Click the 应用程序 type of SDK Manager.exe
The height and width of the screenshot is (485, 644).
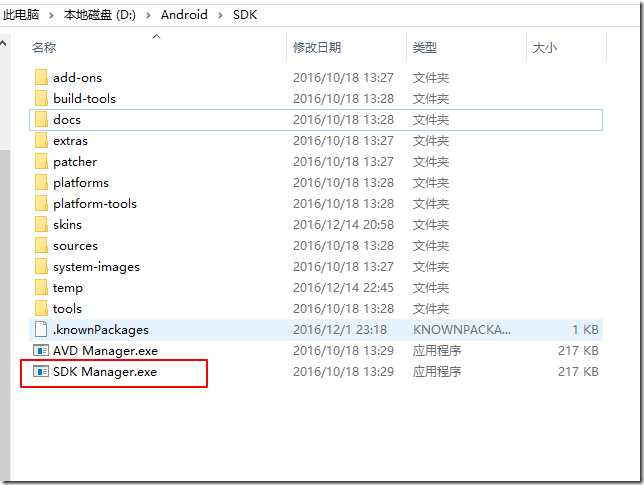point(437,371)
